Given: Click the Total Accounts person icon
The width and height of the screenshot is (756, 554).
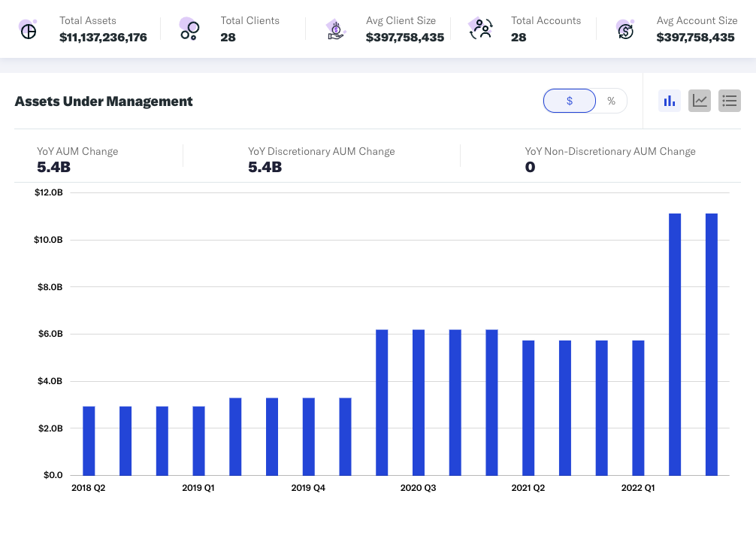Looking at the screenshot, I should point(481,29).
